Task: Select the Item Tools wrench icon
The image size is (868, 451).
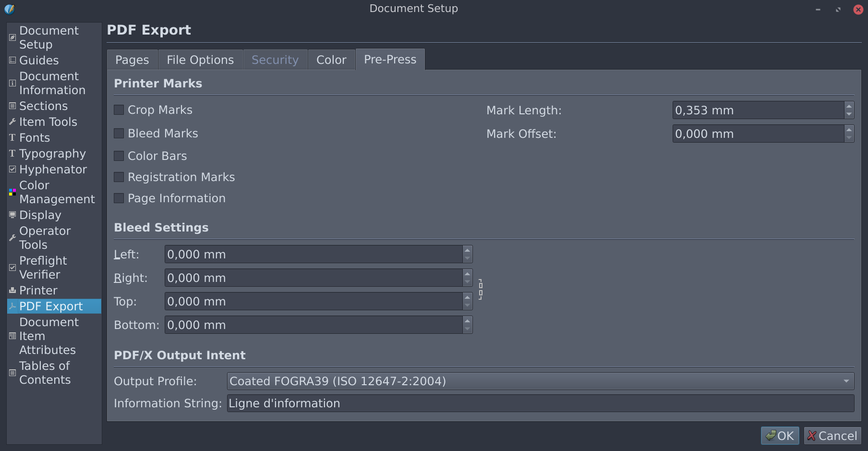Action: (12, 122)
